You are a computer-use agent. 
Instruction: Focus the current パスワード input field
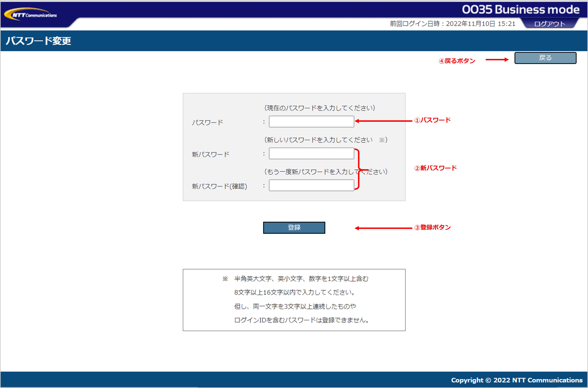coord(311,122)
